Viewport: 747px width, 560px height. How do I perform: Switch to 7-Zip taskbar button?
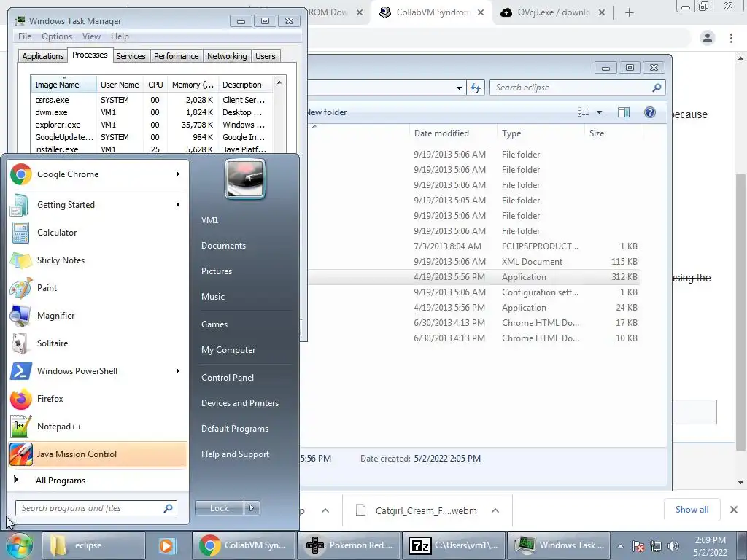coord(454,545)
